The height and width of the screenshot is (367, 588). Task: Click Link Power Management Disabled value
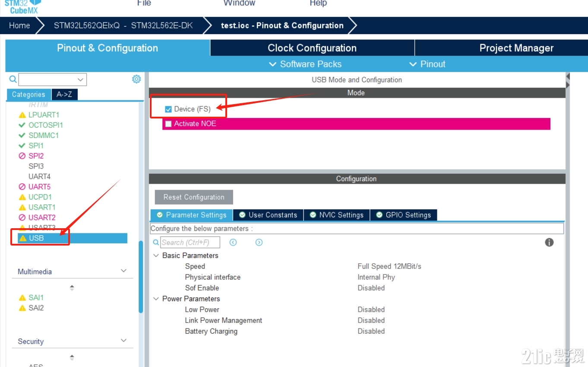[x=371, y=320]
